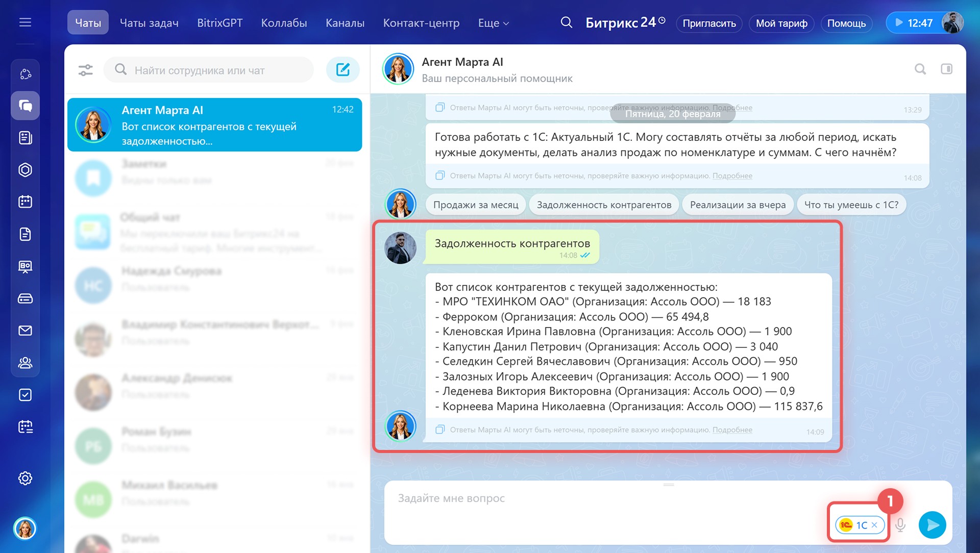Expand the Еще dropdown menu
Image resolution: width=980 pixels, height=553 pixels.
click(x=493, y=23)
